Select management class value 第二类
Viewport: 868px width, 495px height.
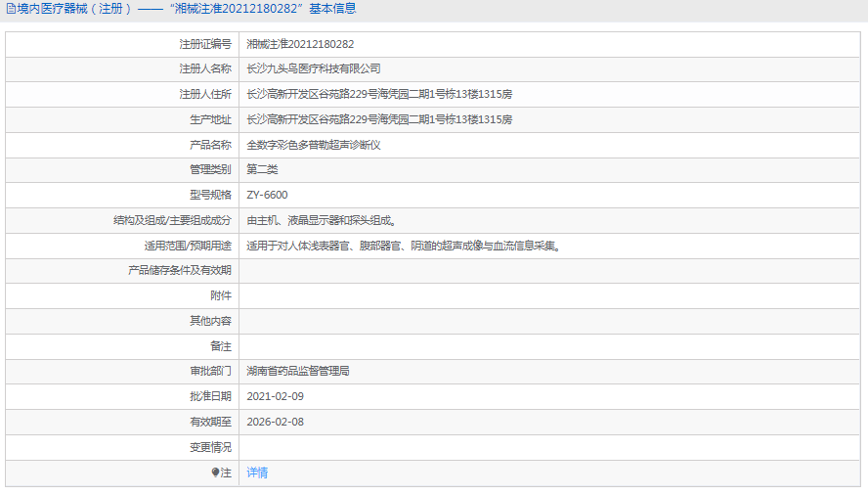tap(262, 169)
